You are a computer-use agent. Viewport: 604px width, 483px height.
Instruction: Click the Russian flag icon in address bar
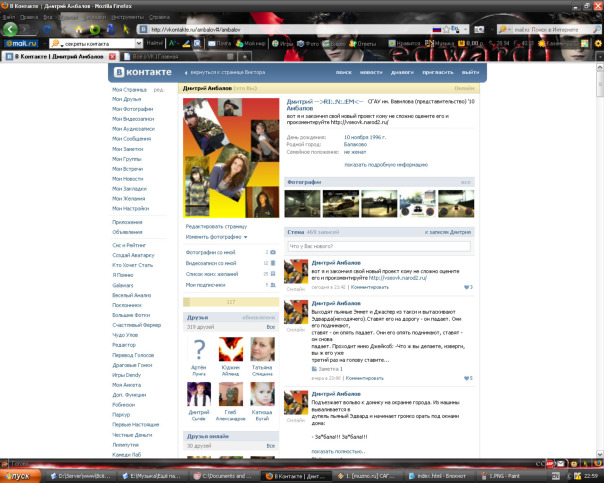pos(437,29)
